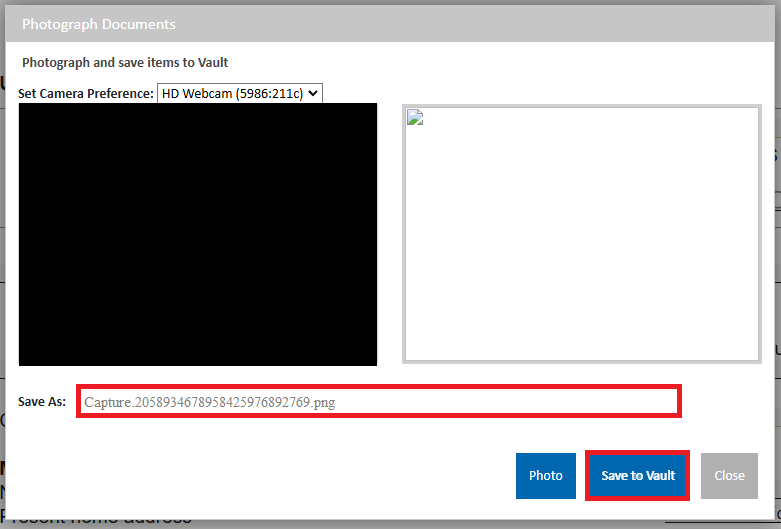Click the Save As label

point(42,402)
